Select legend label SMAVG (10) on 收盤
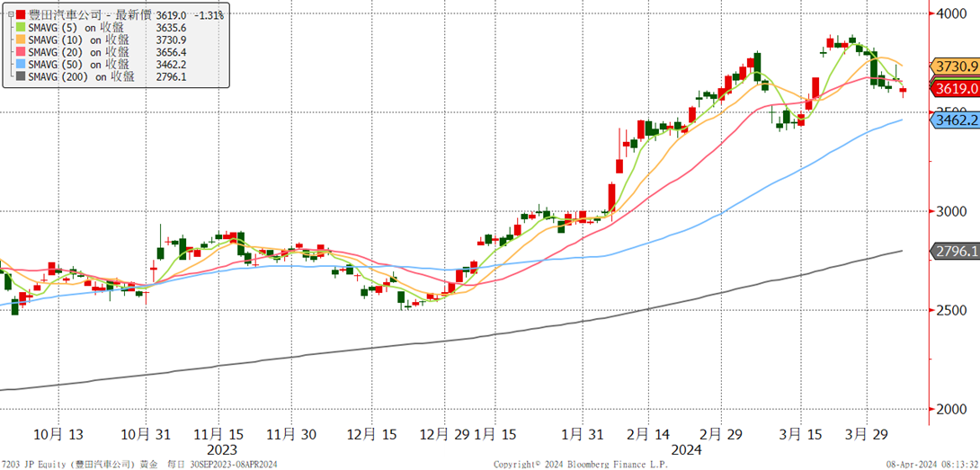Screen dimensions: 980x470 click(79, 40)
